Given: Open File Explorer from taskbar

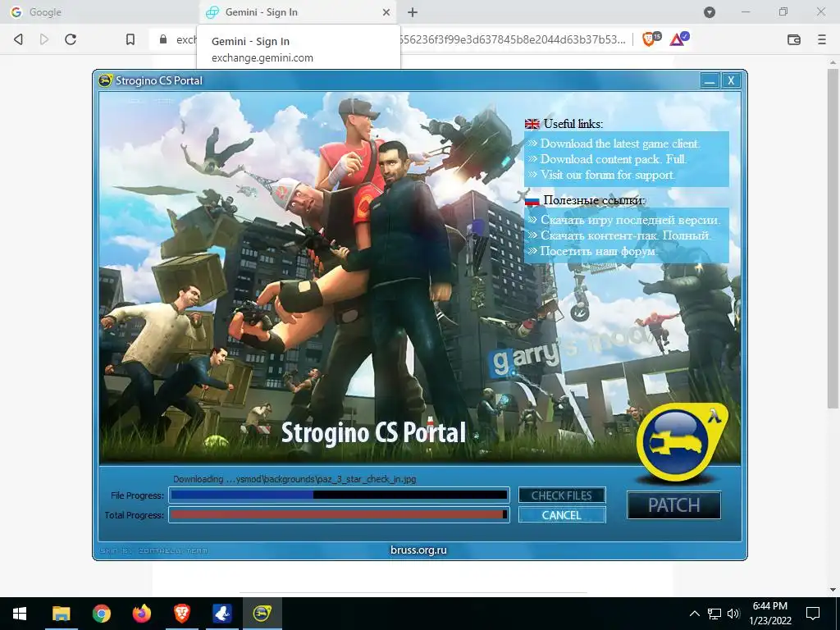Looking at the screenshot, I should [x=61, y=614].
